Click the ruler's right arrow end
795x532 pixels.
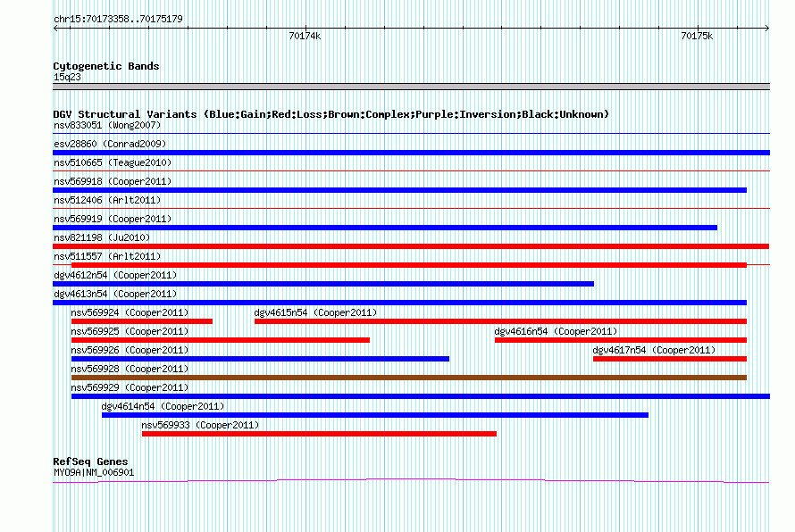767,28
